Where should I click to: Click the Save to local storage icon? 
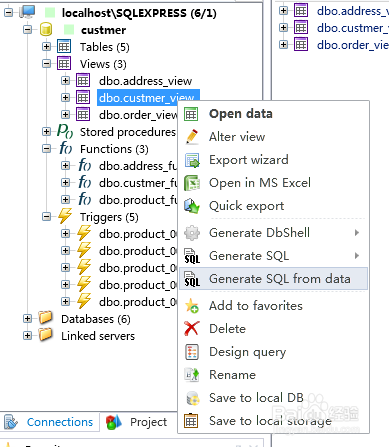[x=191, y=421]
